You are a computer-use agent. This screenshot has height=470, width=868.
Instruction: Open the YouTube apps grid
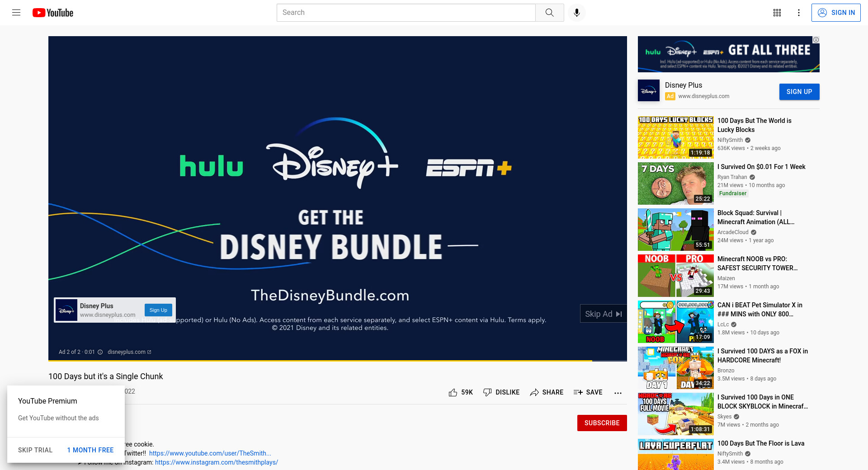tap(777, 13)
